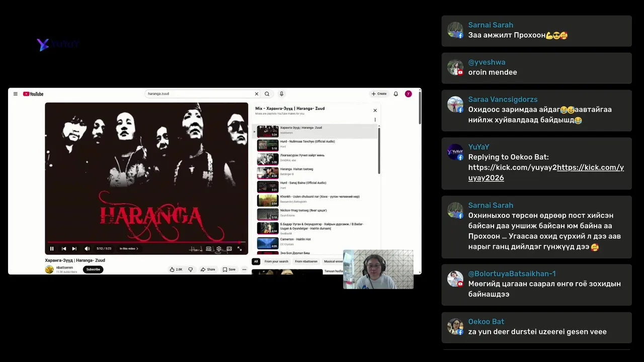Open the kick.com/yuyay2026 link in chat
The image size is (644, 362).
tap(546, 172)
